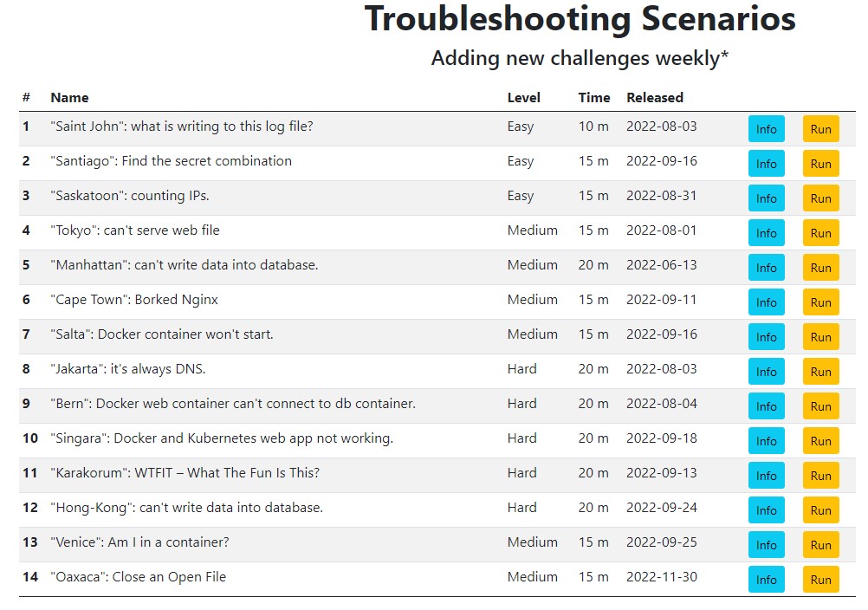The height and width of the screenshot is (610, 868).
Task: Click the Level column header
Action: (x=523, y=98)
